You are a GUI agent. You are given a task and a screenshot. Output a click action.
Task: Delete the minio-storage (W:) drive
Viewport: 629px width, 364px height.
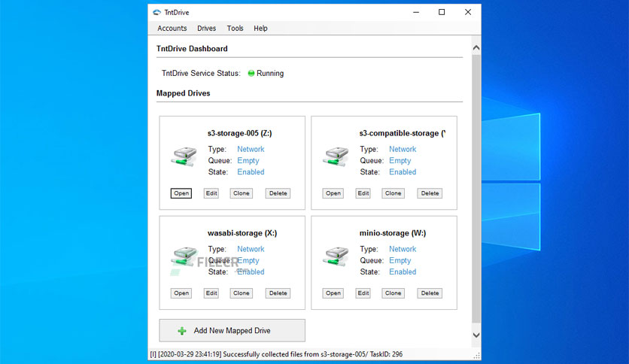[430, 293]
